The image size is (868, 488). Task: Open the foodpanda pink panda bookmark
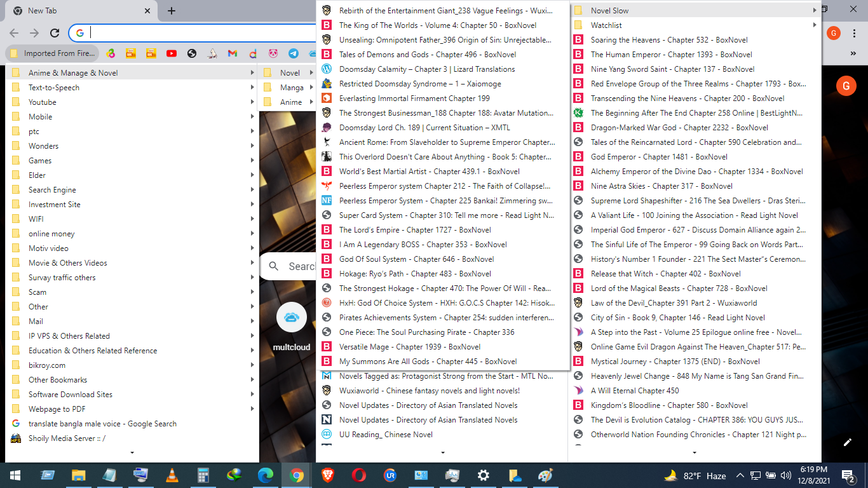(x=273, y=53)
